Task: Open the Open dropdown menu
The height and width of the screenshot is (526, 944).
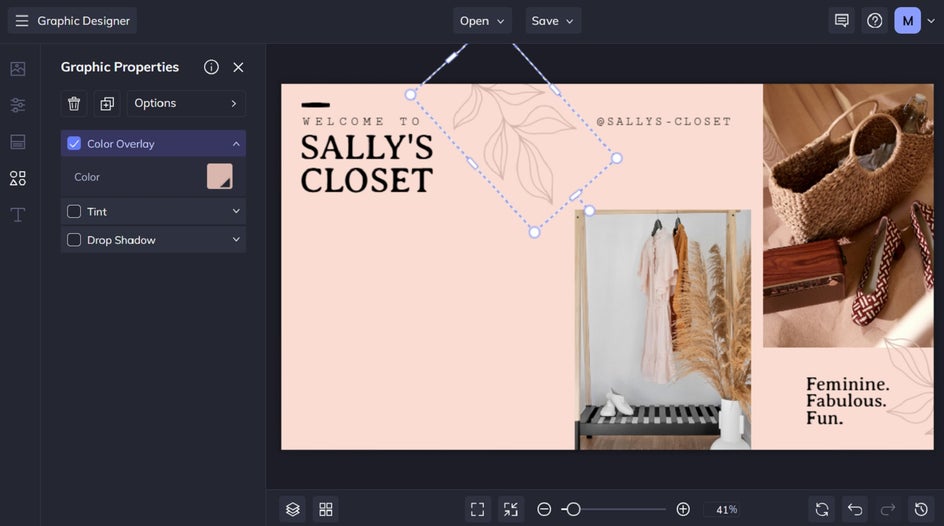Action: pyautogui.click(x=482, y=21)
